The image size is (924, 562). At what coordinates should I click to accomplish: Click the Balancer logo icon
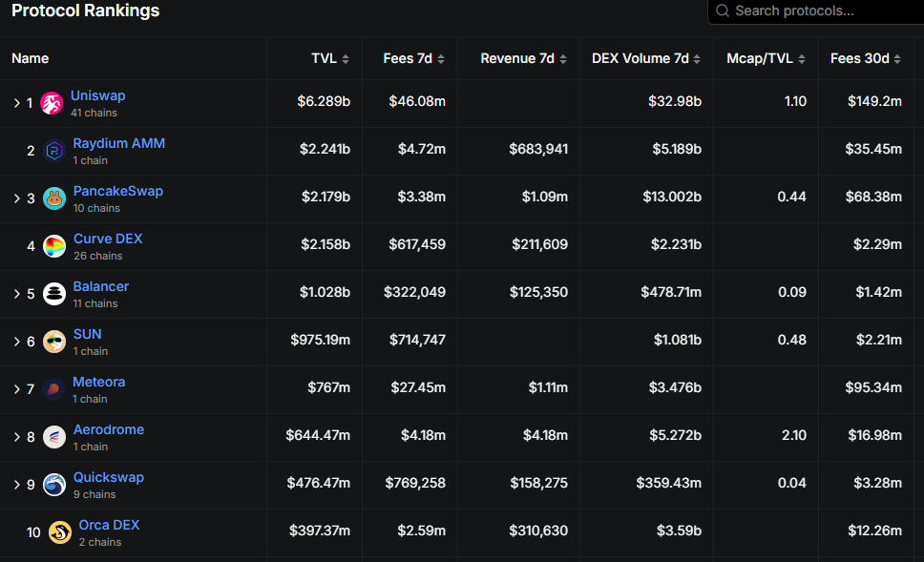[54, 294]
